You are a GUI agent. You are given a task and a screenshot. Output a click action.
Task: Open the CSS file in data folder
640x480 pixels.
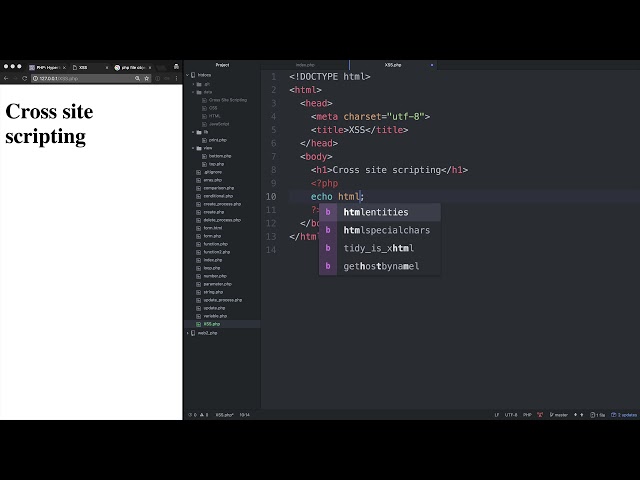[x=213, y=108]
